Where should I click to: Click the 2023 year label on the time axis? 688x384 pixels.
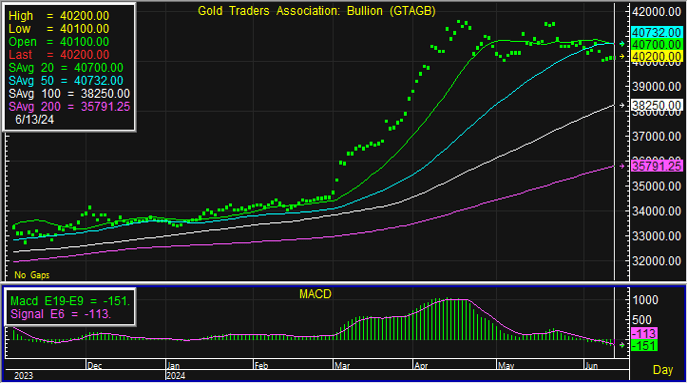(x=23, y=376)
